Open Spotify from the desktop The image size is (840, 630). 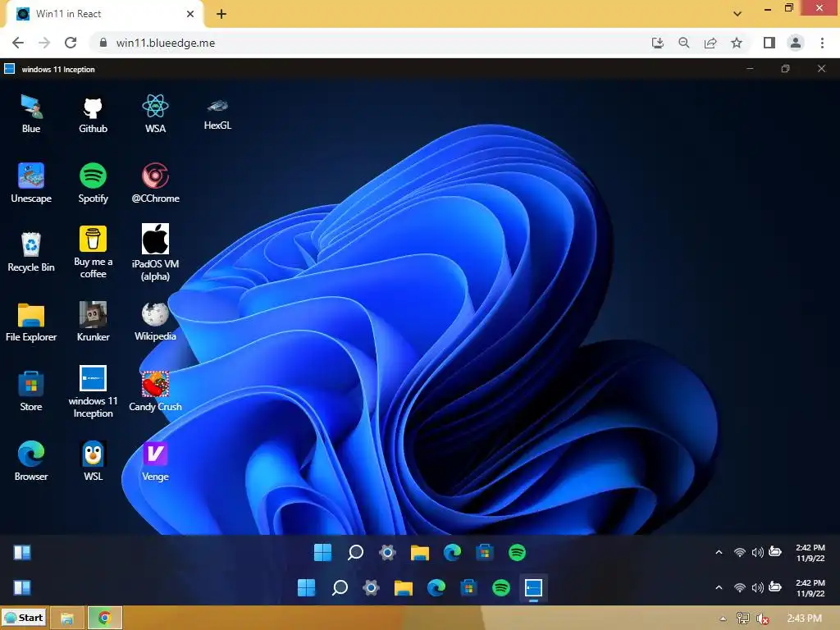[94, 183]
